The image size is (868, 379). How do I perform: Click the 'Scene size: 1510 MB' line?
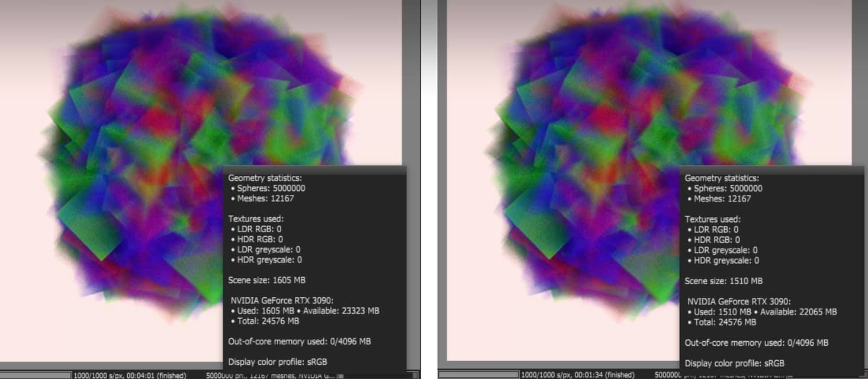(x=724, y=281)
